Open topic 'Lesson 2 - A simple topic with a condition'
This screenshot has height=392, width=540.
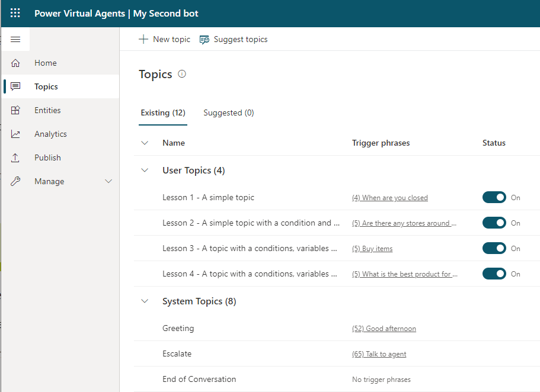[x=251, y=223]
